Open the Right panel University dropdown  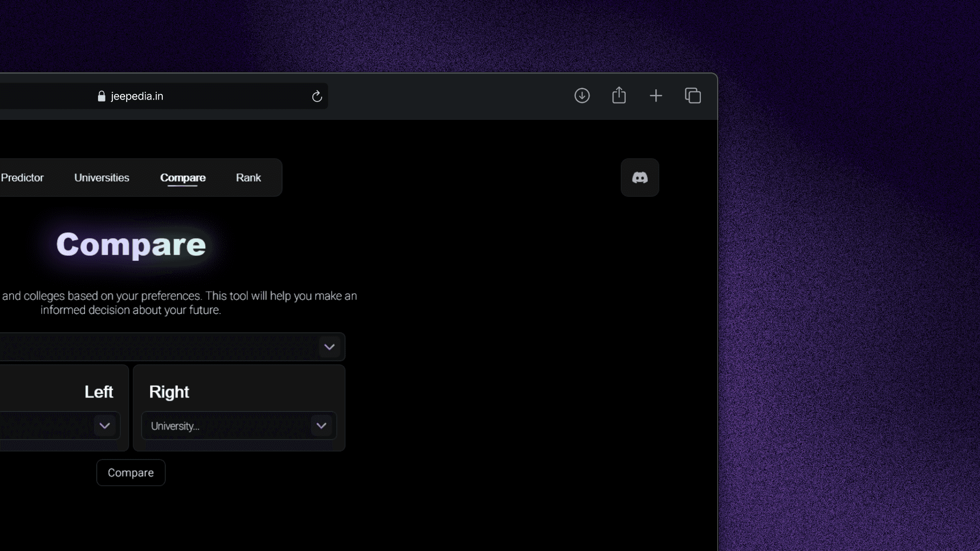click(230, 426)
